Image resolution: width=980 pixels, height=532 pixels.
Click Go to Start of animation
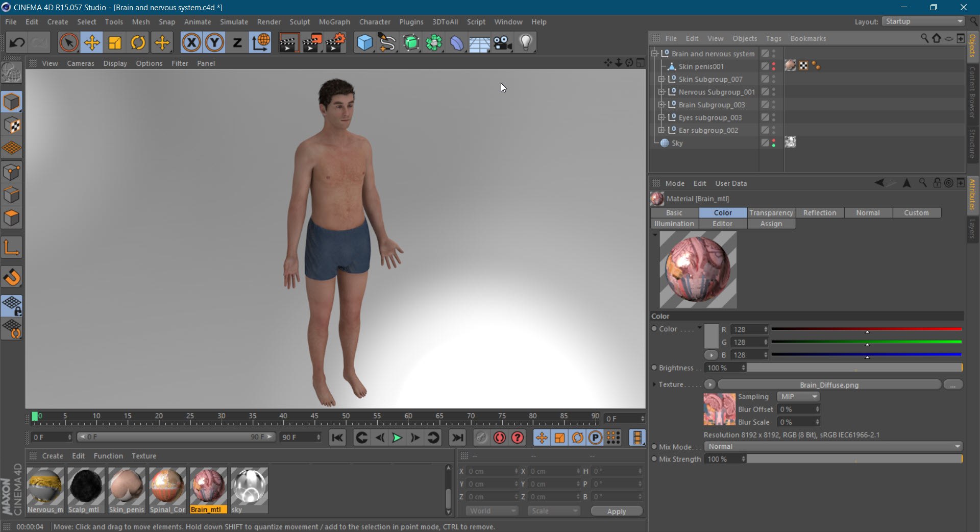point(337,438)
